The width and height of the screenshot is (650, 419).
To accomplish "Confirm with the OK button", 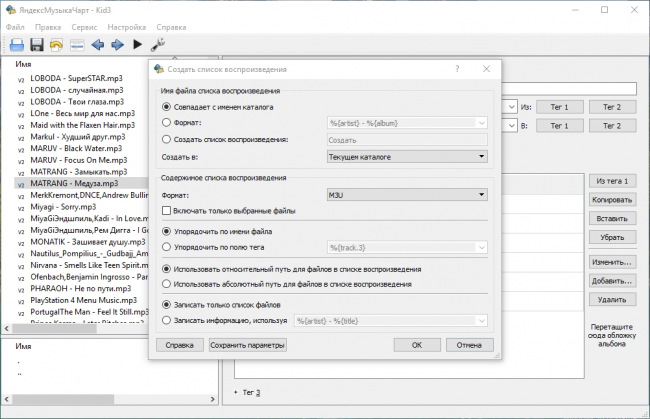I will tap(417, 345).
